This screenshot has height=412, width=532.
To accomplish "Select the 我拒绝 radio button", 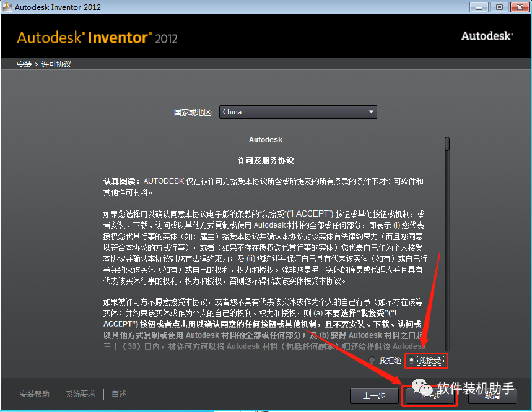I will click(372, 360).
